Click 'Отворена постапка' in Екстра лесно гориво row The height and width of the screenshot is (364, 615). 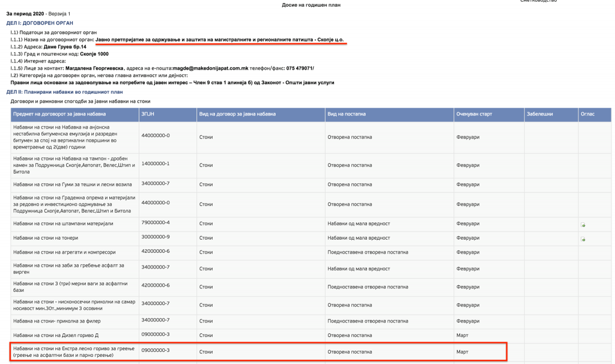coord(350,352)
